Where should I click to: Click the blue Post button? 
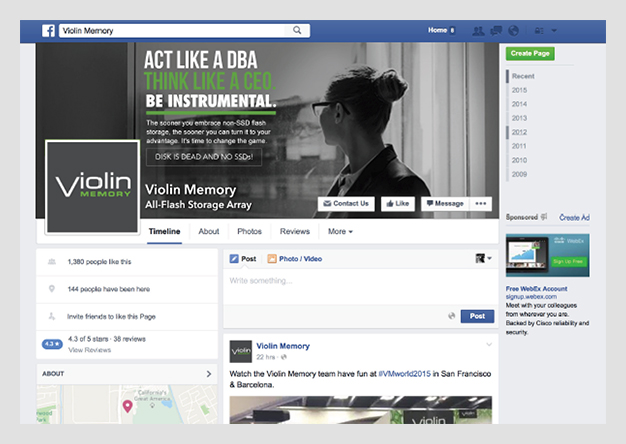pyautogui.click(x=477, y=316)
